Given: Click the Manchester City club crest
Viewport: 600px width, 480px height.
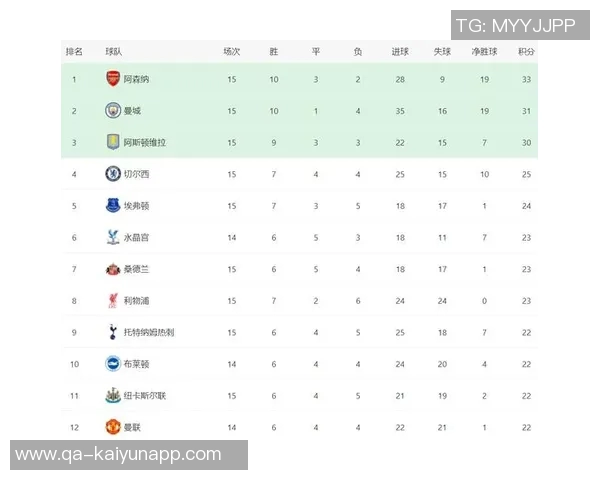Looking at the screenshot, I should tap(113, 111).
